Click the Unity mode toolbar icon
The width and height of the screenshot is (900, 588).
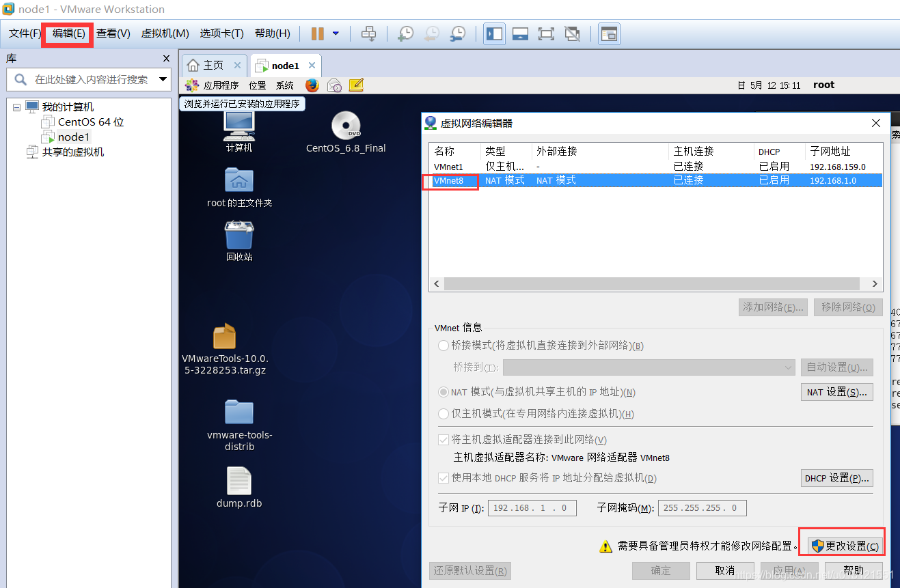pyautogui.click(x=573, y=33)
